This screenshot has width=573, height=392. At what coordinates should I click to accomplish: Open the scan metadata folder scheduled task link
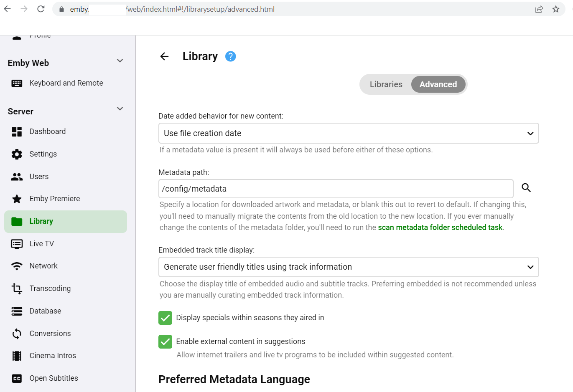click(x=440, y=228)
